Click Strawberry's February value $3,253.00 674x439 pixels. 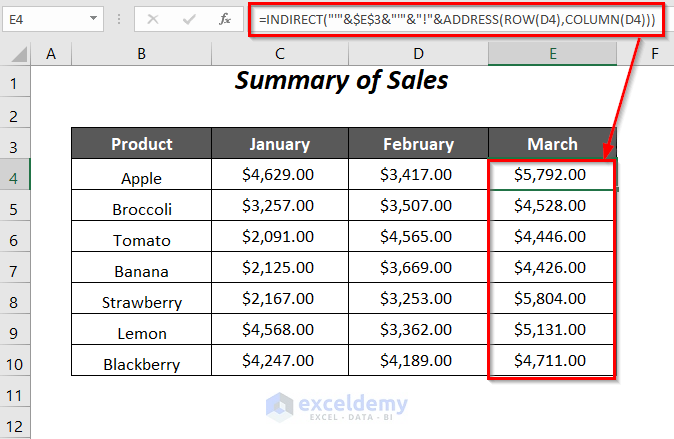tap(418, 300)
